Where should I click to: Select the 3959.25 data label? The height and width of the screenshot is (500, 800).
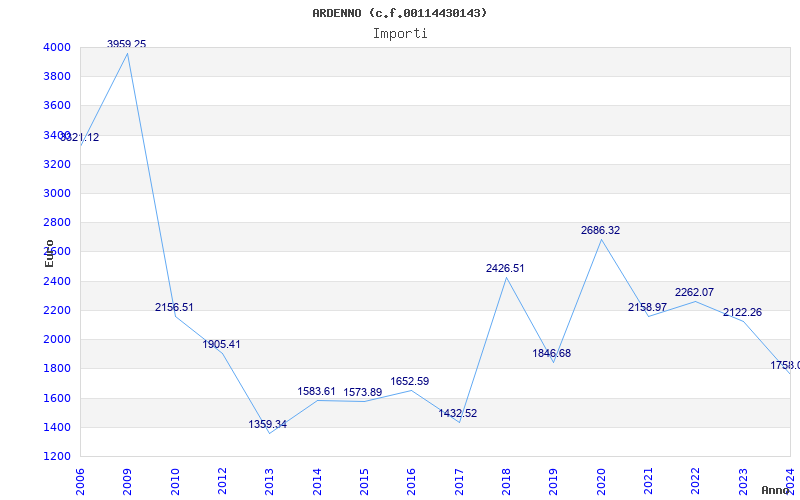point(127,44)
